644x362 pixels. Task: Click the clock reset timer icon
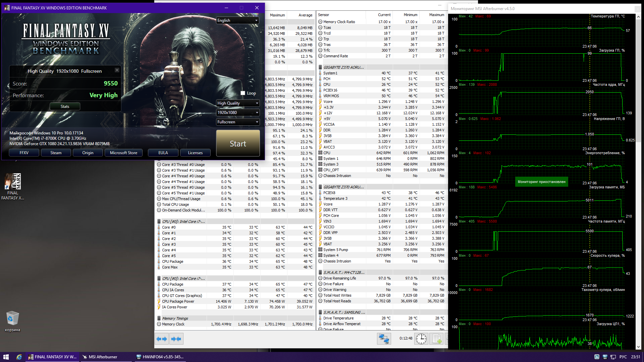coord(421,339)
